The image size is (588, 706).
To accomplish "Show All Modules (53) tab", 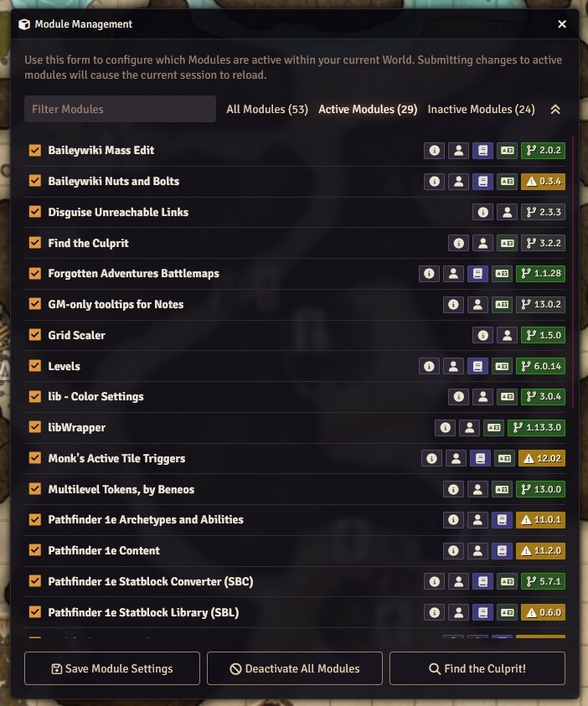I will tap(267, 110).
